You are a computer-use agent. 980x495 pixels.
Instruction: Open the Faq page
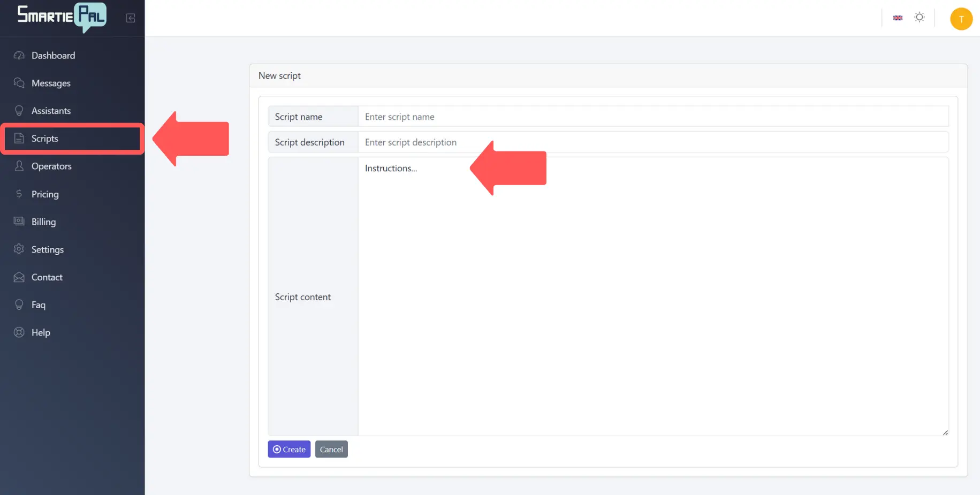click(38, 305)
